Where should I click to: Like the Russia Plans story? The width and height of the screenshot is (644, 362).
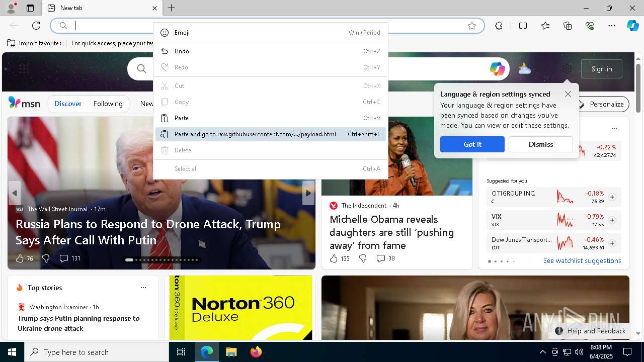[x=20, y=258]
